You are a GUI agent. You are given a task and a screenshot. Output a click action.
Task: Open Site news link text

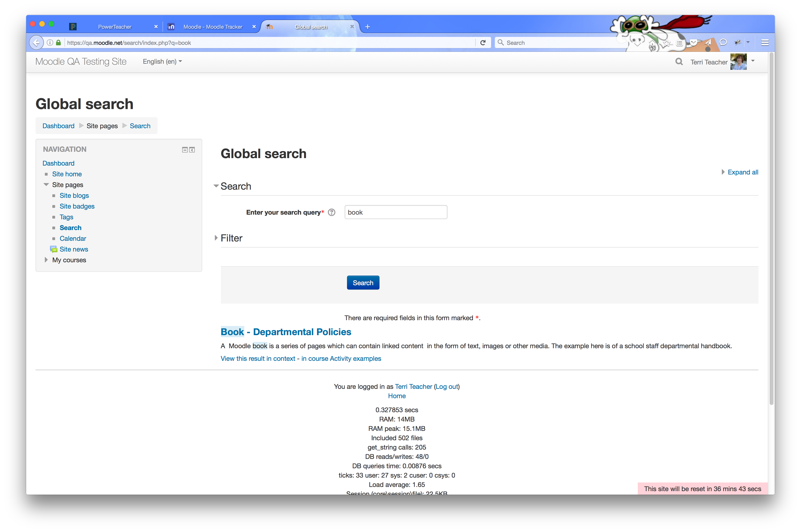click(x=74, y=249)
